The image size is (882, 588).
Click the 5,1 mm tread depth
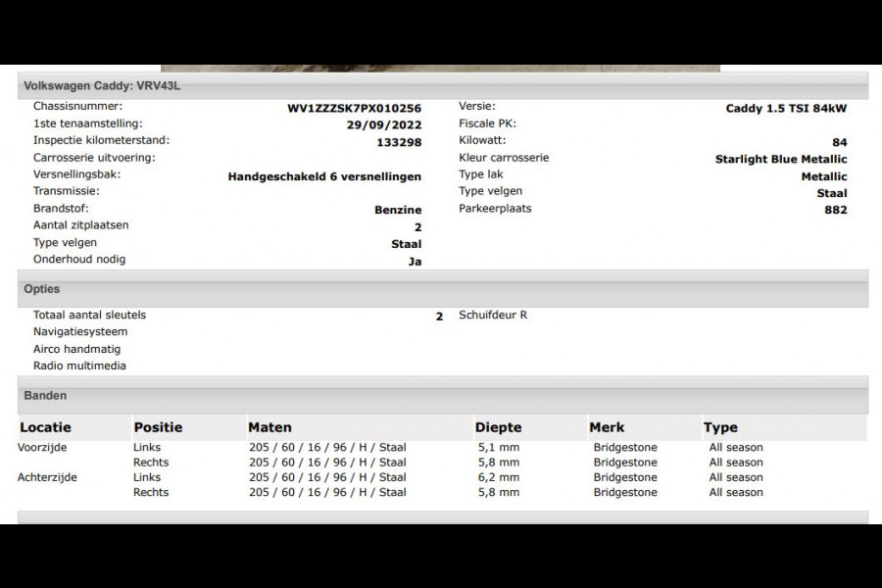[x=499, y=447]
